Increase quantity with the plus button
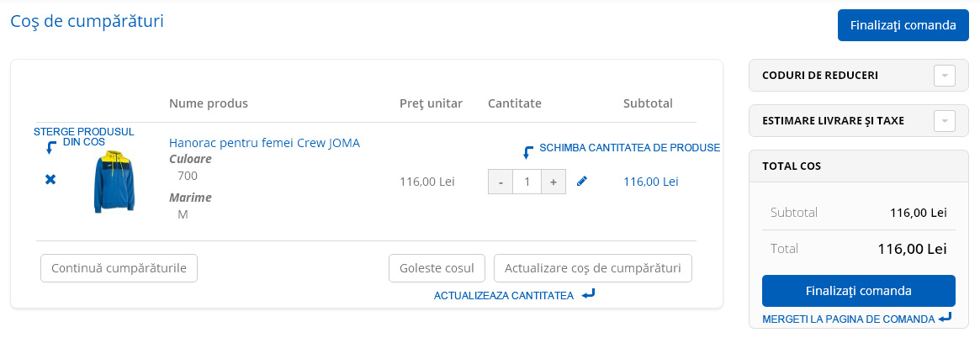 coord(554,182)
